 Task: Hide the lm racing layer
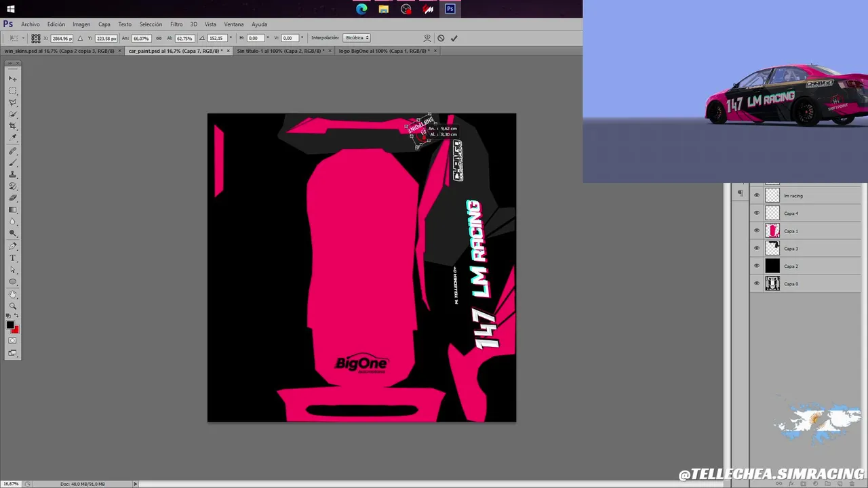(757, 196)
